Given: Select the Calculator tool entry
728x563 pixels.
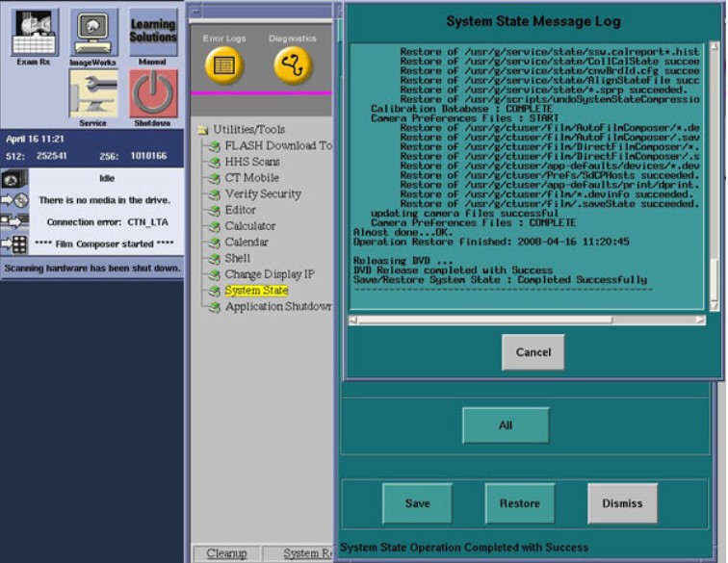Looking at the screenshot, I should click(x=249, y=226).
